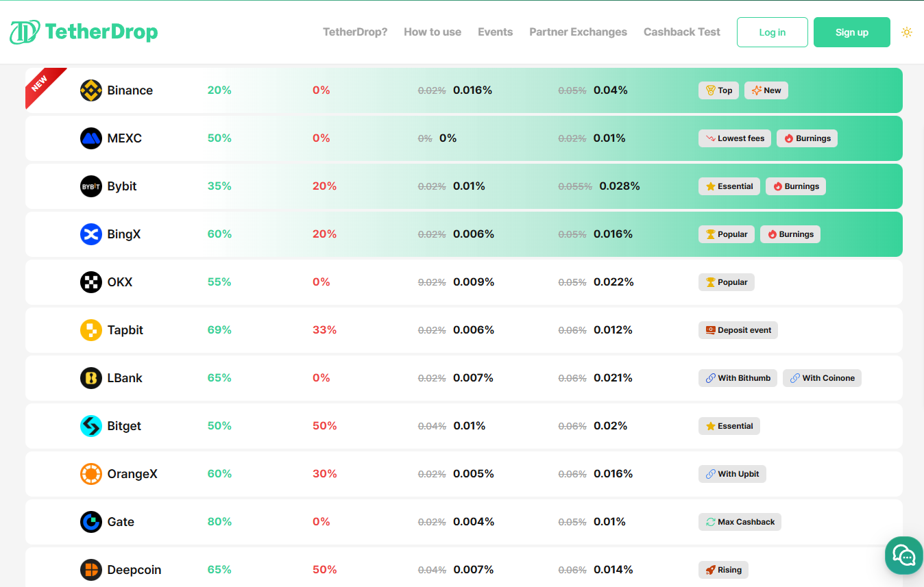Toggle the sun light/dark theme icon

(907, 32)
